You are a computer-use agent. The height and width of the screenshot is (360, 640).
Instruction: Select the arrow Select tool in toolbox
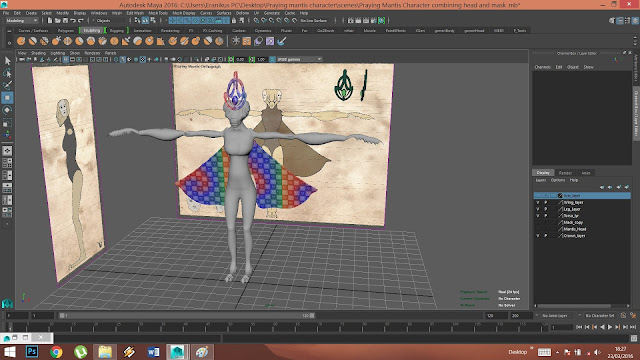(x=7, y=61)
